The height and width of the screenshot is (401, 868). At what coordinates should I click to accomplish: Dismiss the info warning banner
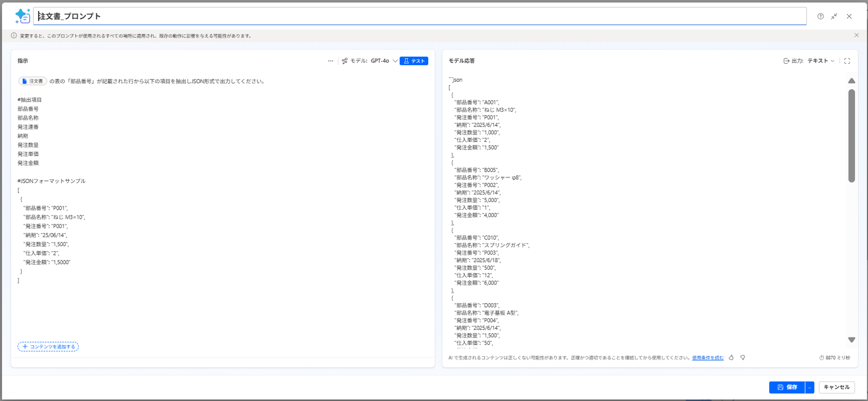click(856, 35)
